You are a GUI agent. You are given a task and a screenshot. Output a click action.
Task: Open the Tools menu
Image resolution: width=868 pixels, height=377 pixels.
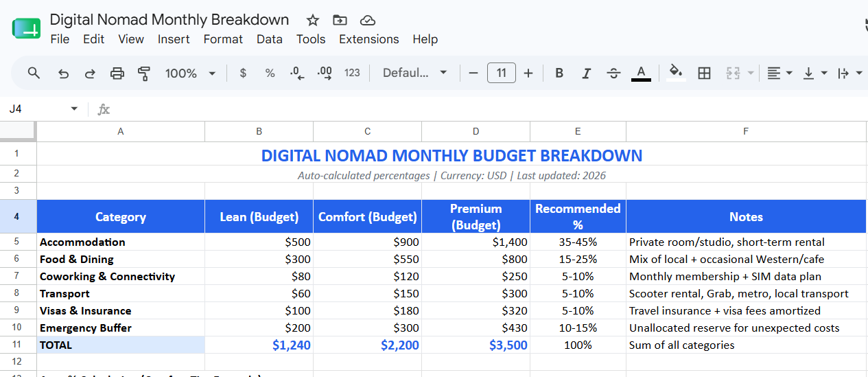coord(311,39)
